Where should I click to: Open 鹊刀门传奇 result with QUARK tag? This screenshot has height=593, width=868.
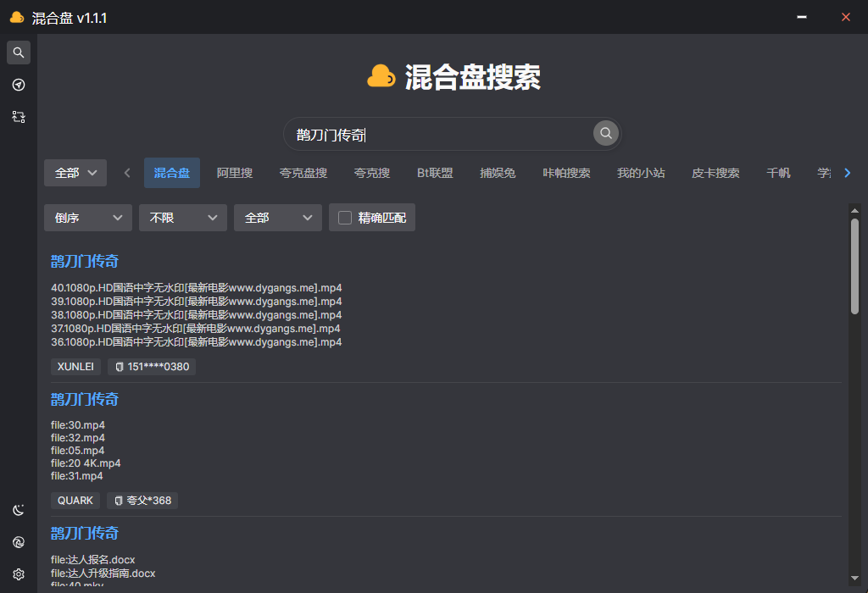85,399
